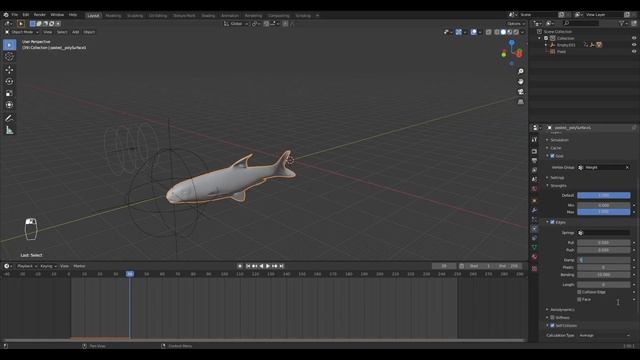Select the 3D Cursor tool
Screen dimensions: 640x360
[x=9, y=57]
